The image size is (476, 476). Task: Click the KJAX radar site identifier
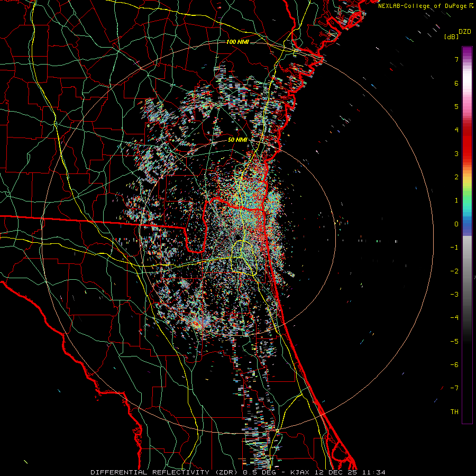(300, 472)
